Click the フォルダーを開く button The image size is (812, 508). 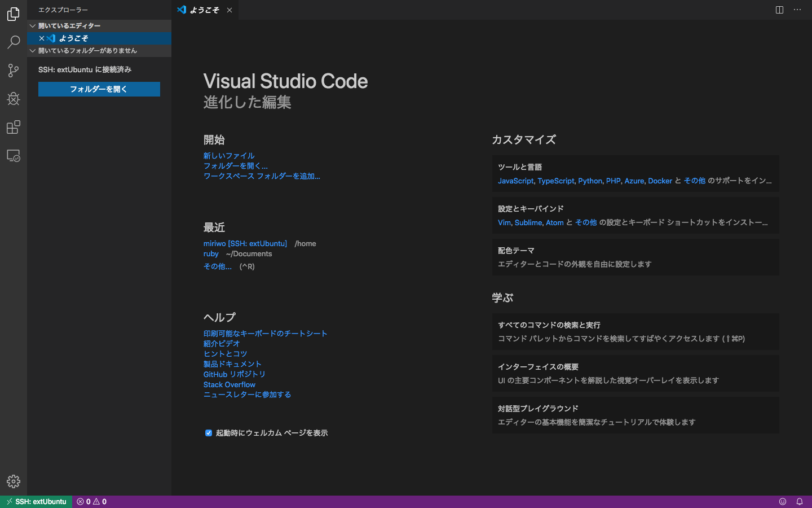99,89
